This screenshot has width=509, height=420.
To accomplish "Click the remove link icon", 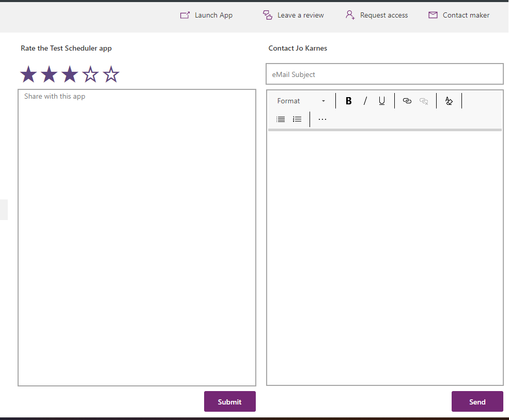I will coord(424,101).
